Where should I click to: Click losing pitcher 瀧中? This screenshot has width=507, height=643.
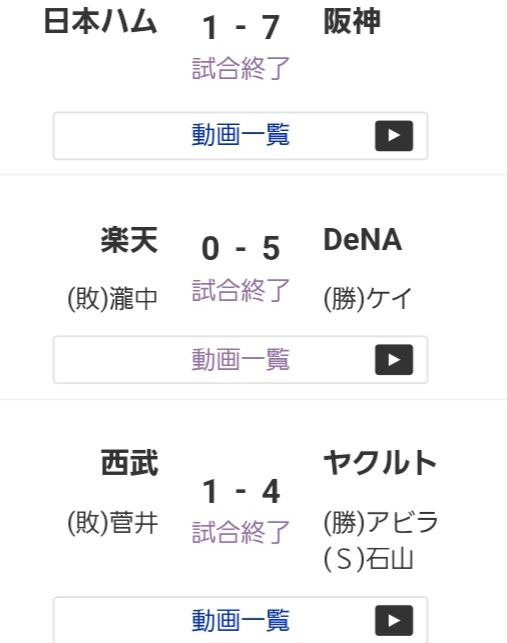coord(133,299)
